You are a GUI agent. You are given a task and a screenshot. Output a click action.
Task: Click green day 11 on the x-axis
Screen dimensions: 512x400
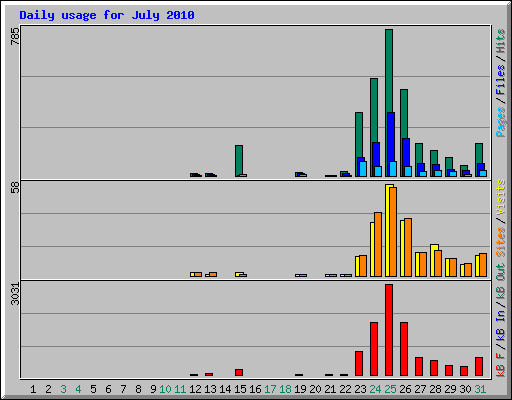pos(180,389)
